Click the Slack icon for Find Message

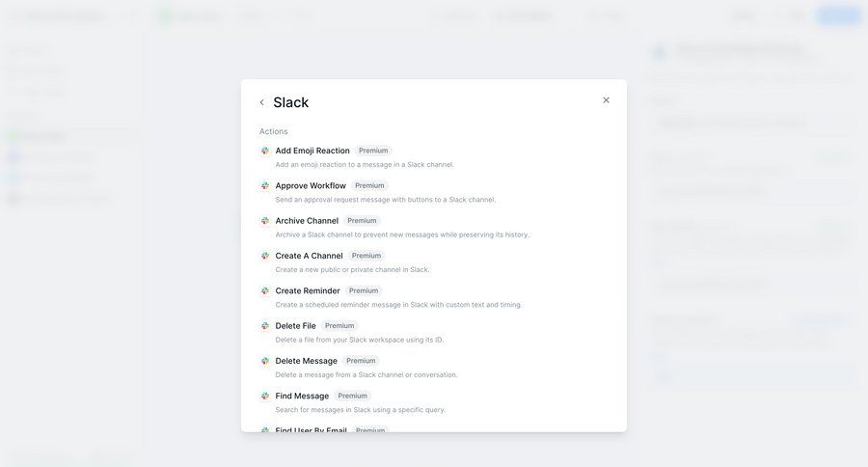pos(265,396)
